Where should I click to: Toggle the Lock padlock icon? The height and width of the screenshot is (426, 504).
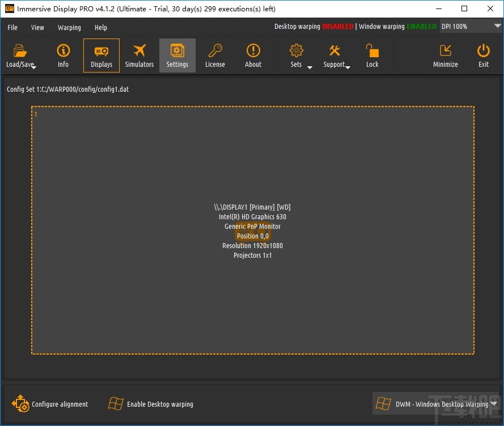pyautogui.click(x=372, y=50)
